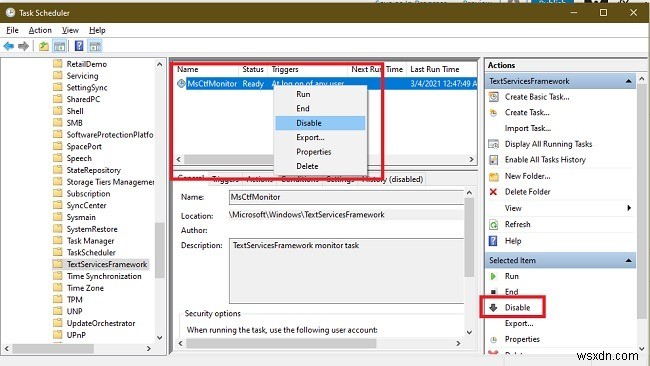Choose Delete from the context menu

click(320, 166)
